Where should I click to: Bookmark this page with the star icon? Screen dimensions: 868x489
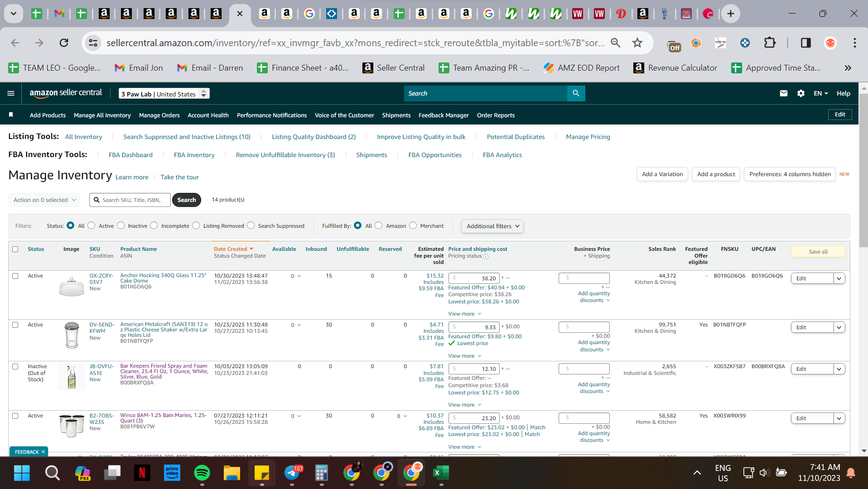click(x=637, y=43)
